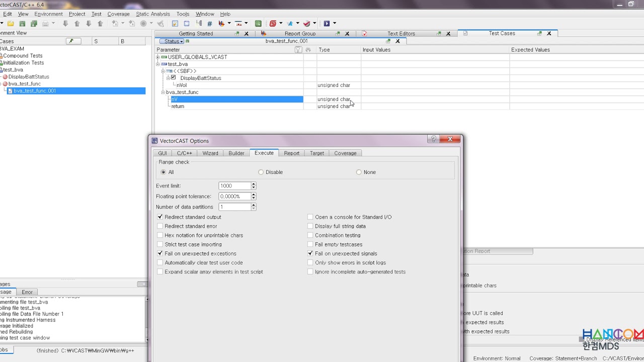Viewport: 644px width, 362px height.
Task: Enable Combination testing checkbox
Action: click(310, 235)
